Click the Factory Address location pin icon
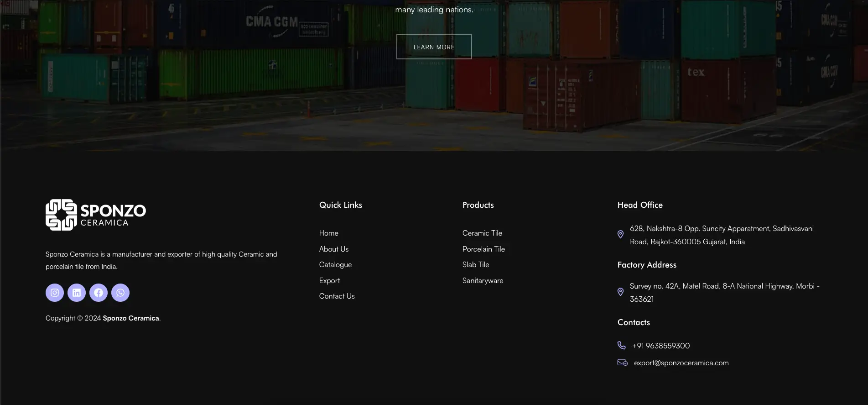This screenshot has width=868, height=405. pos(620,292)
